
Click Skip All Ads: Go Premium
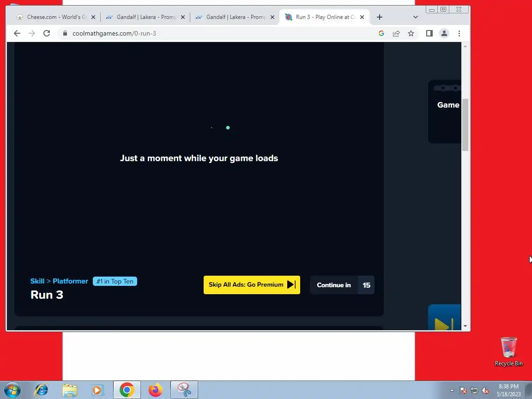click(252, 284)
